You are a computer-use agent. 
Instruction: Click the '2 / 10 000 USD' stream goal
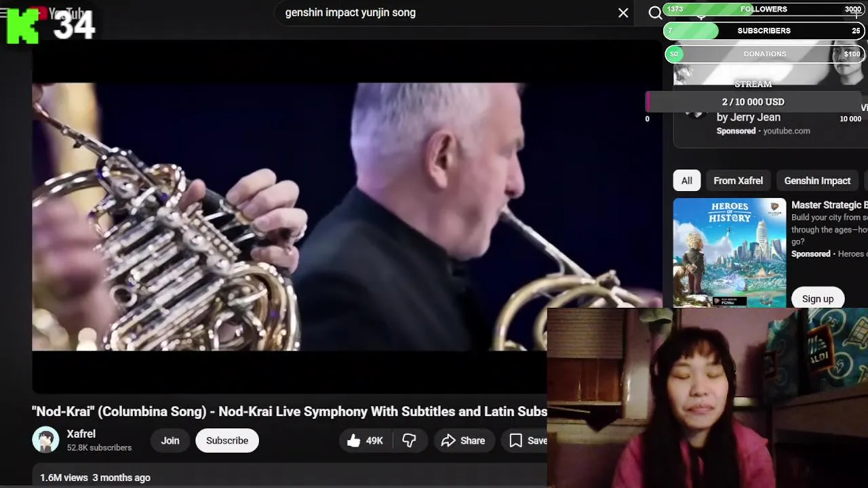pyautogui.click(x=753, y=102)
